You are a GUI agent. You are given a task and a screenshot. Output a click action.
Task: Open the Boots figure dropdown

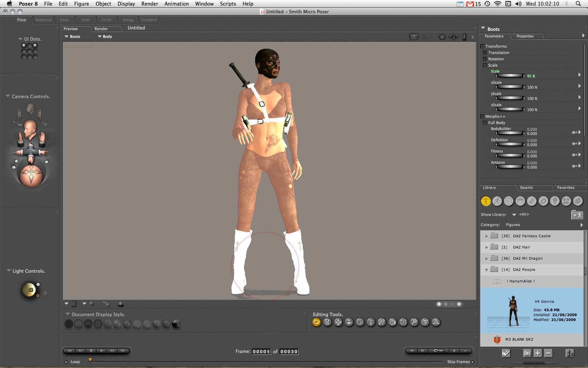[x=72, y=36]
